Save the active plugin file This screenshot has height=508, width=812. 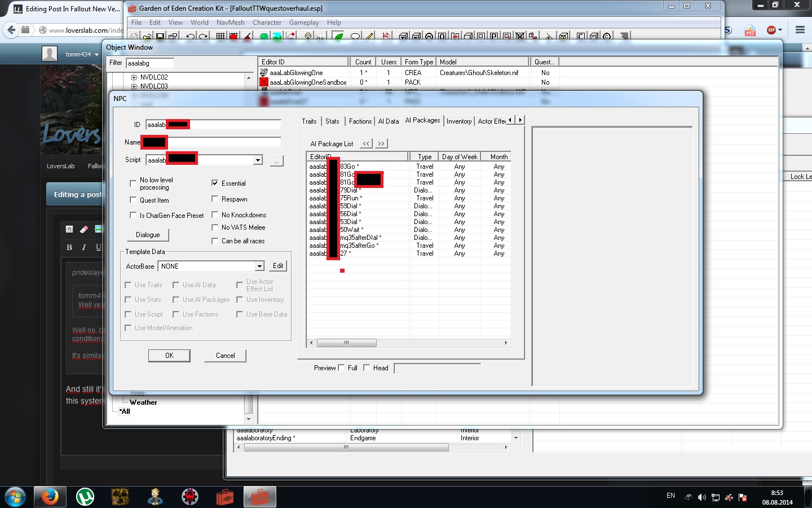click(x=160, y=36)
